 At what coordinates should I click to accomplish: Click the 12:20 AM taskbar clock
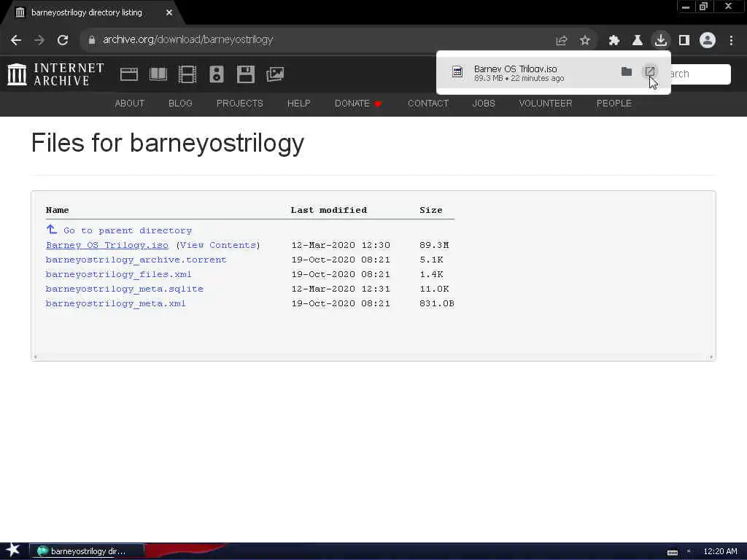[720, 551]
